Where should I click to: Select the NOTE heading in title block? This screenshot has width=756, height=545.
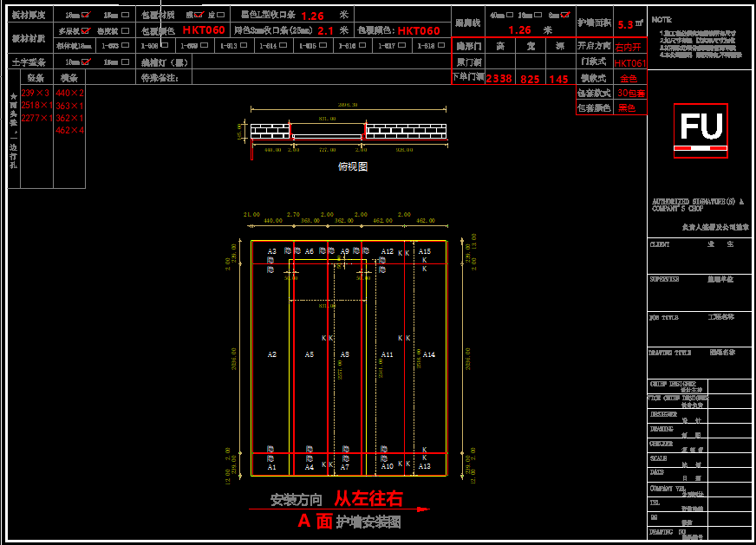661,19
